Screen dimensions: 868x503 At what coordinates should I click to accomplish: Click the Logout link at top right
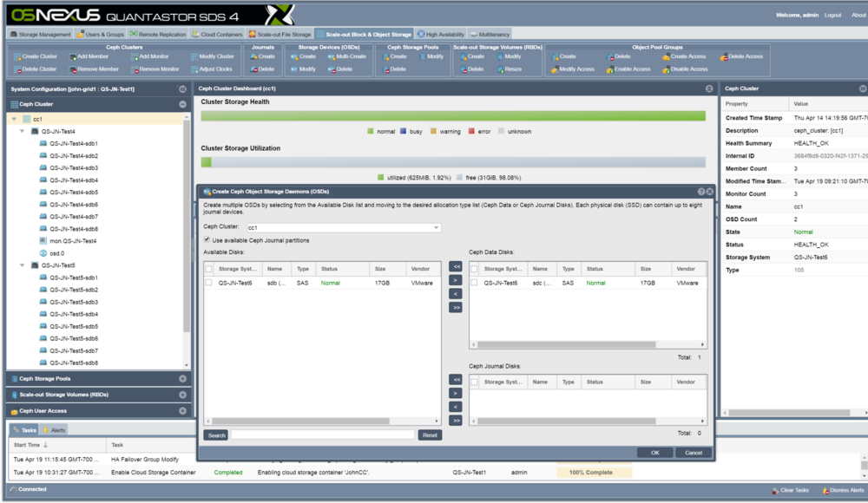(832, 15)
